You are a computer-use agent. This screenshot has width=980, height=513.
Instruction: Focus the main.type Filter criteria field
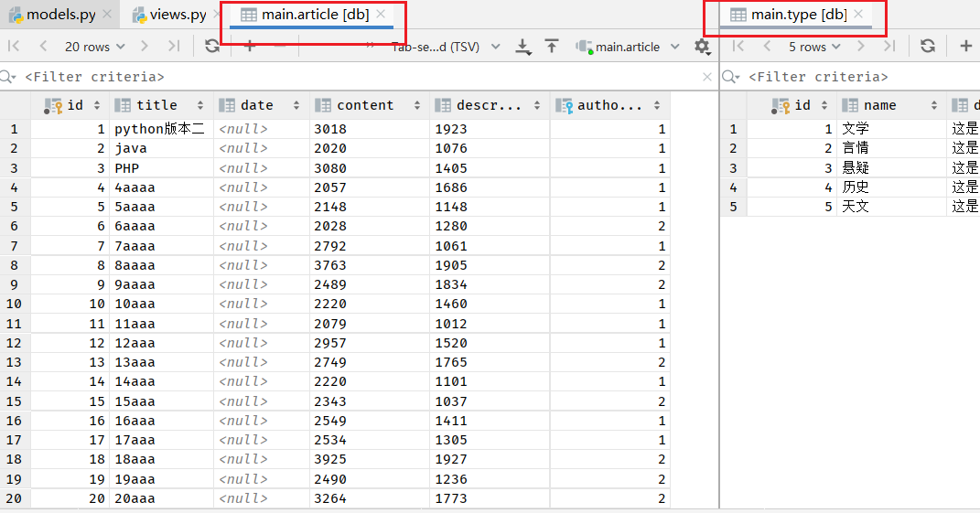click(863, 77)
